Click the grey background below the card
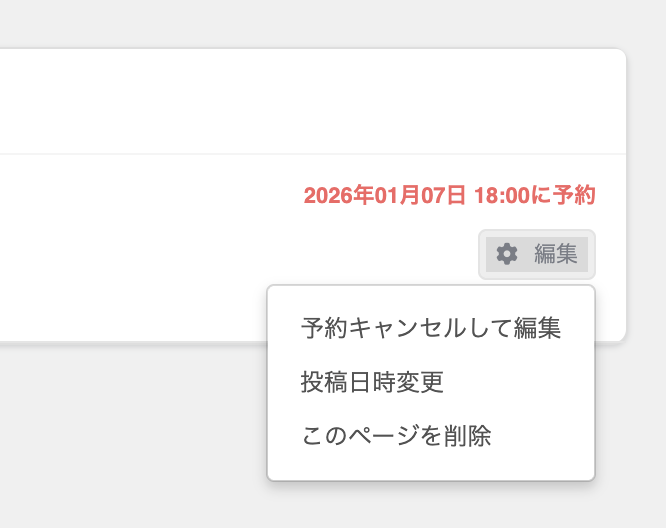This screenshot has width=666, height=528. pyautogui.click(x=130, y=440)
